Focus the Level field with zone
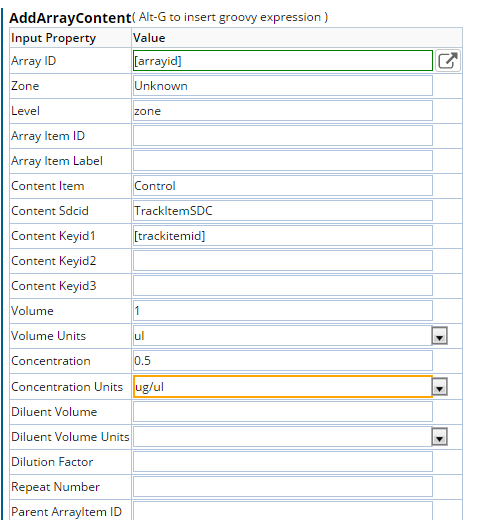The height and width of the screenshot is (520, 479). click(x=283, y=111)
